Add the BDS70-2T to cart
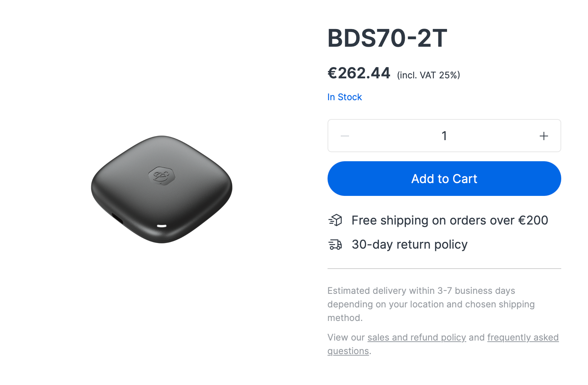Screen dimensions: 588x385 (x=444, y=179)
